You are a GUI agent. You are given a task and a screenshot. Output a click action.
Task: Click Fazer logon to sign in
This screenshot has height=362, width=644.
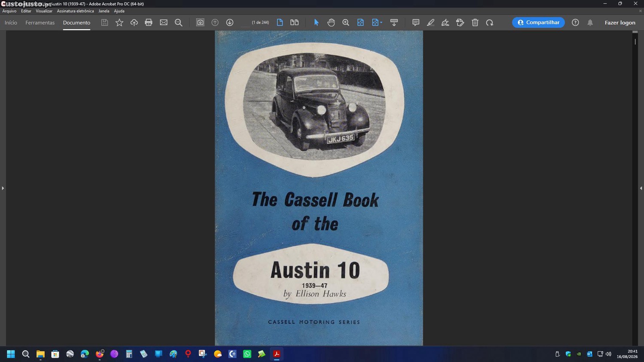coord(620,23)
